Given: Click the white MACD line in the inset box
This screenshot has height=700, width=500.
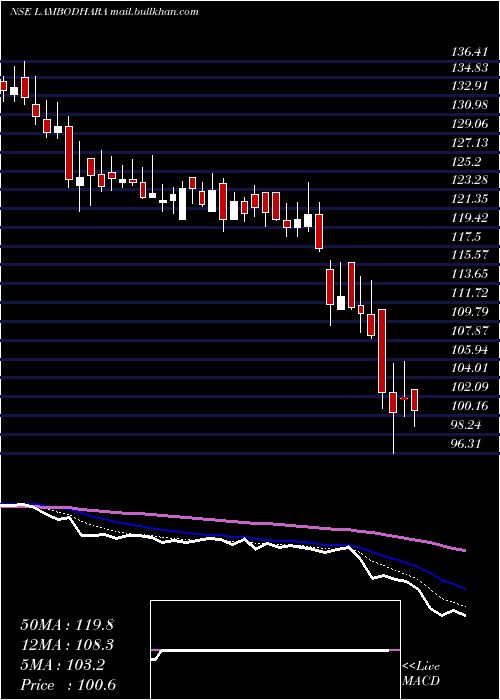Looking at the screenshot, I should pos(272,650).
